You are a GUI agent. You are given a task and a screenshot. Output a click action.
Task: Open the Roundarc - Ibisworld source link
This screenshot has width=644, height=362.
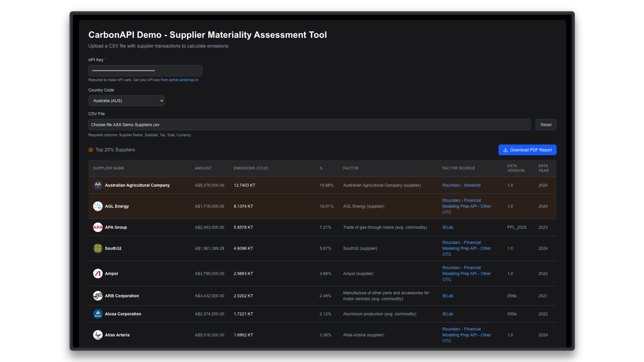point(461,185)
